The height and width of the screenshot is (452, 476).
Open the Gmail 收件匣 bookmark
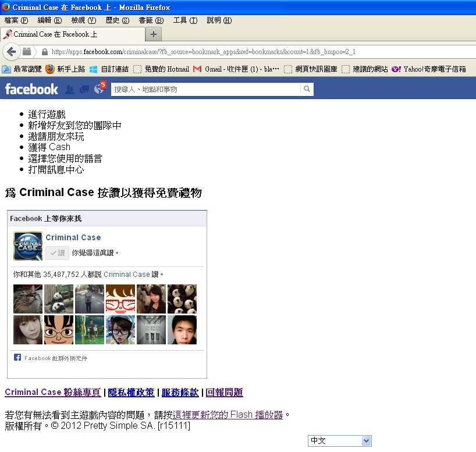click(x=236, y=69)
